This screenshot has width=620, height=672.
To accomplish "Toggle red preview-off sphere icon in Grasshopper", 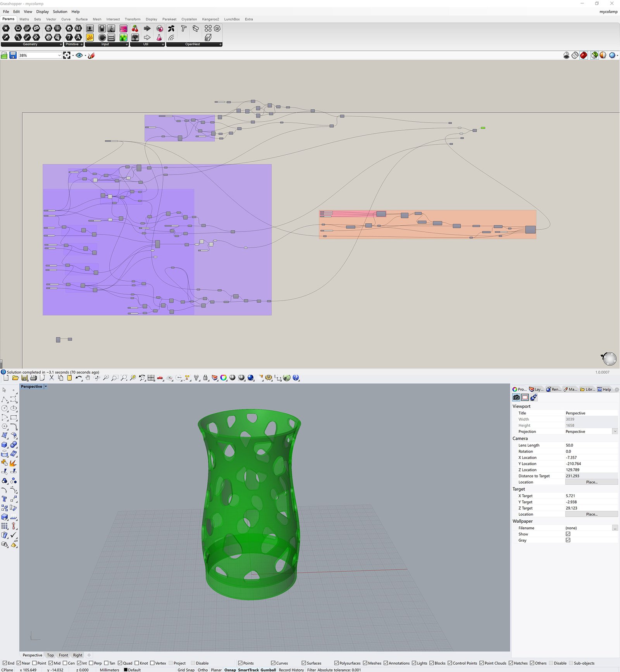I will tap(584, 55).
